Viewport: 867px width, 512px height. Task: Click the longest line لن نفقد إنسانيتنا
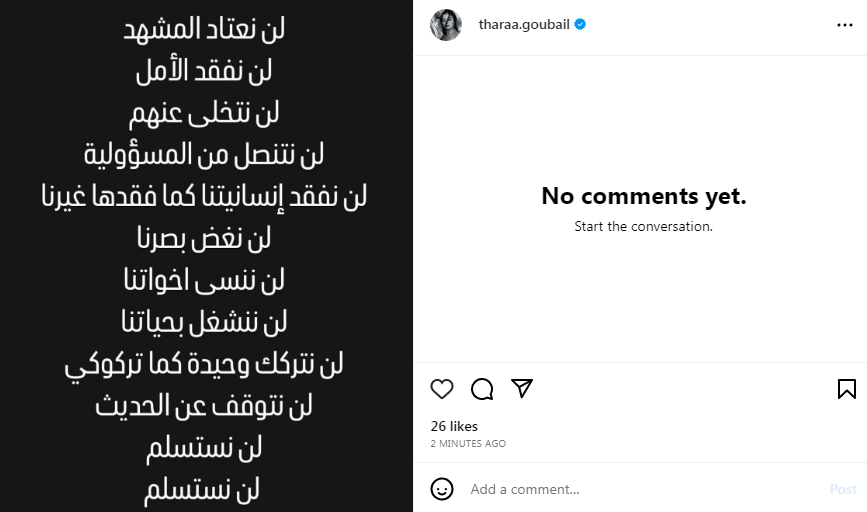204,196
